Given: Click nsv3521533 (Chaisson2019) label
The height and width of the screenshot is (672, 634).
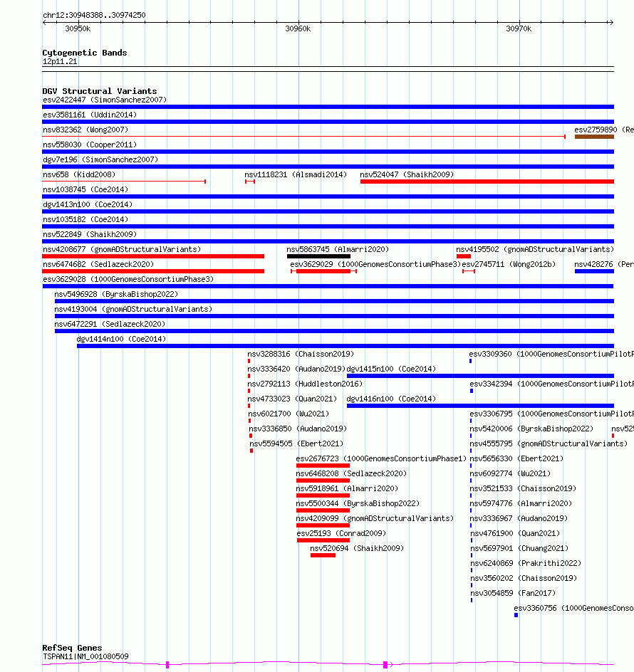Looking at the screenshot, I should coord(523,489).
